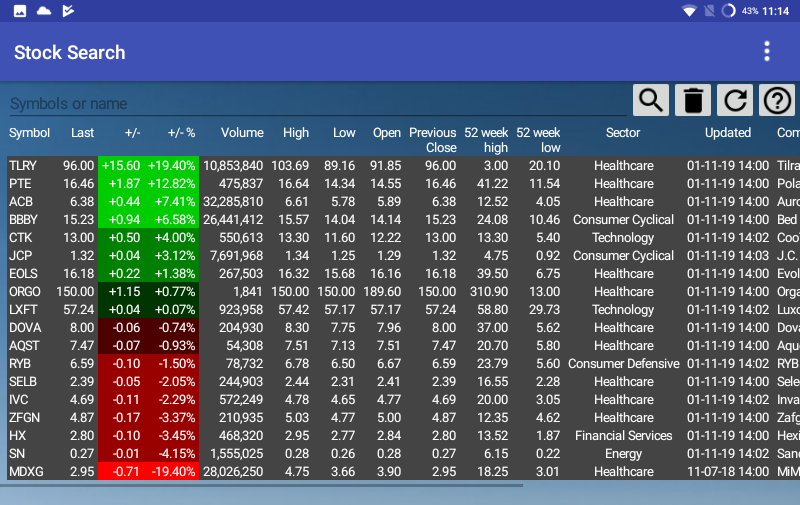Sort by the Low column header
The image size is (800, 505).
pos(344,133)
